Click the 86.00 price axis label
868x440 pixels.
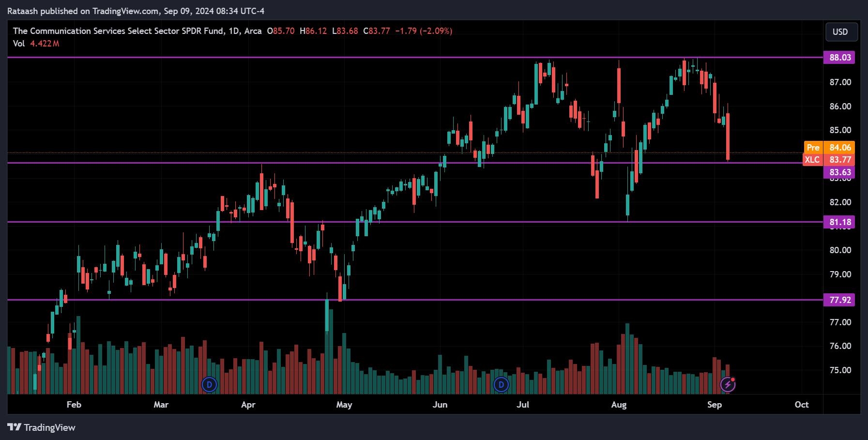click(x=840, y=106)
